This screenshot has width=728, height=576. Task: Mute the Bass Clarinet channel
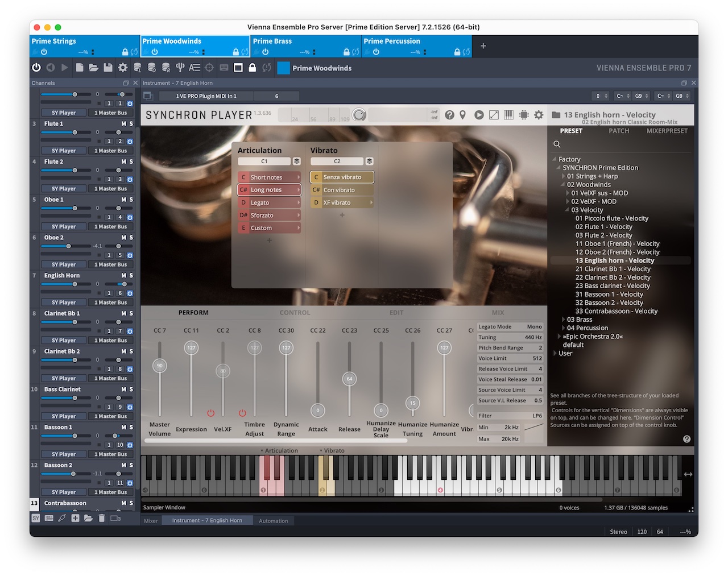point(123,389)
